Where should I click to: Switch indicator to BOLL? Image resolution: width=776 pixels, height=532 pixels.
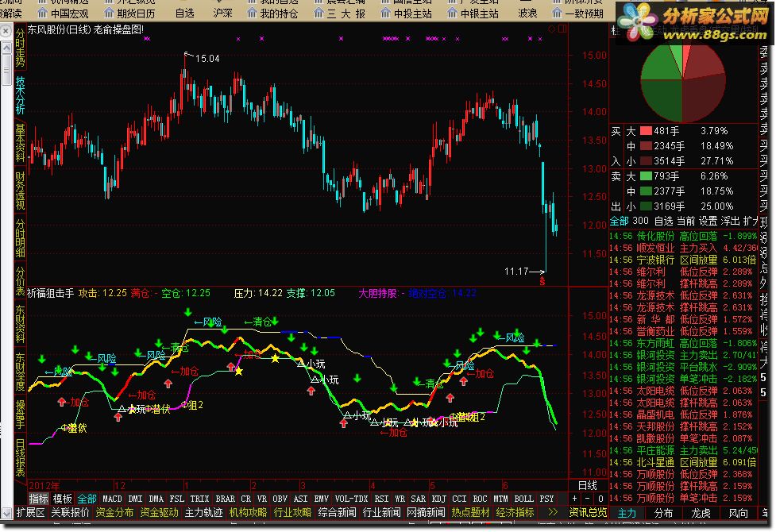(523, 499)
